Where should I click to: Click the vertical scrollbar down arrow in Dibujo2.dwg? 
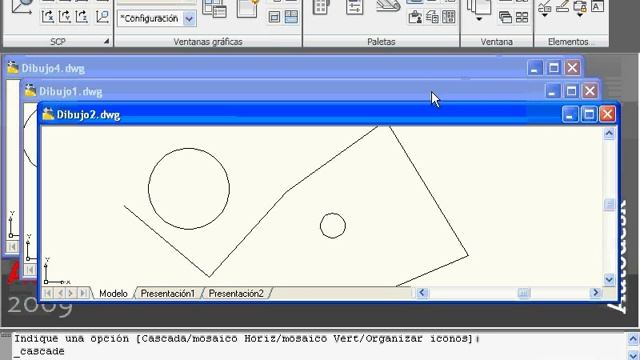click(609, 279)
